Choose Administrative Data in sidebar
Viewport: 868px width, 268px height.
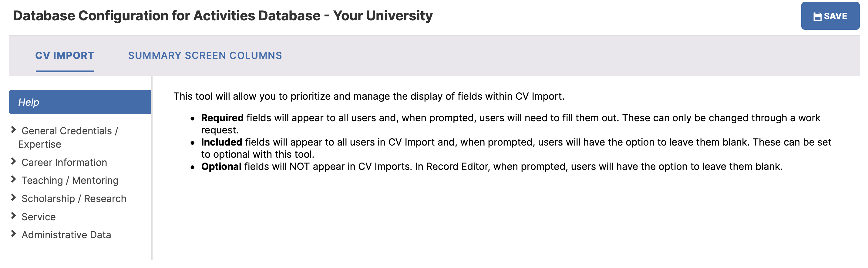pyautogui.click(x=66, y=235)
